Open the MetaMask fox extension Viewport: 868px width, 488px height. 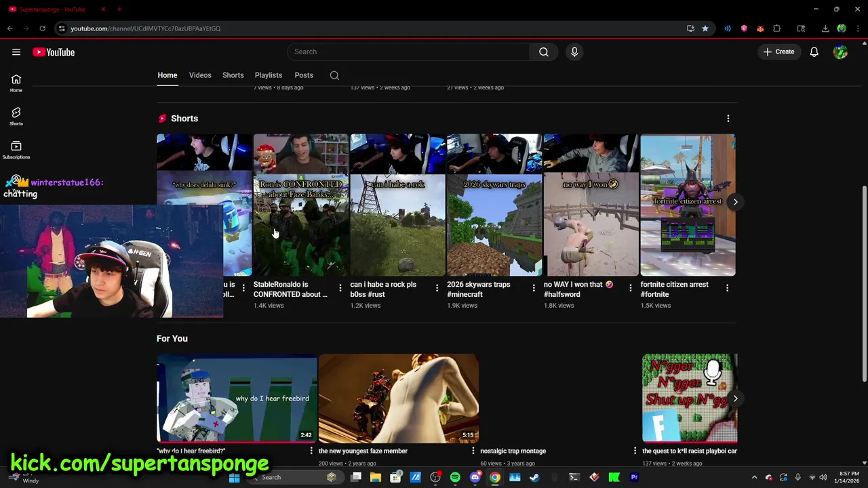pyautogui.click(x=760, y=28)
